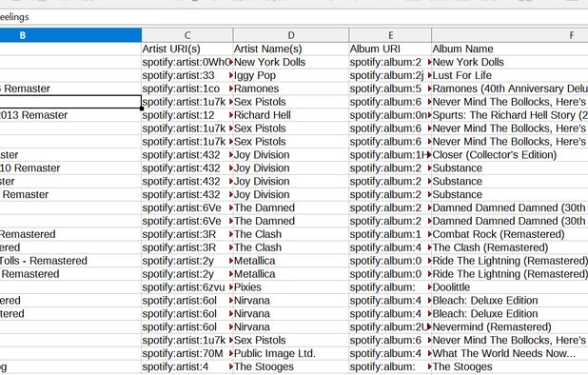Select the 'Lust For Life' album cell

point(510,75)
